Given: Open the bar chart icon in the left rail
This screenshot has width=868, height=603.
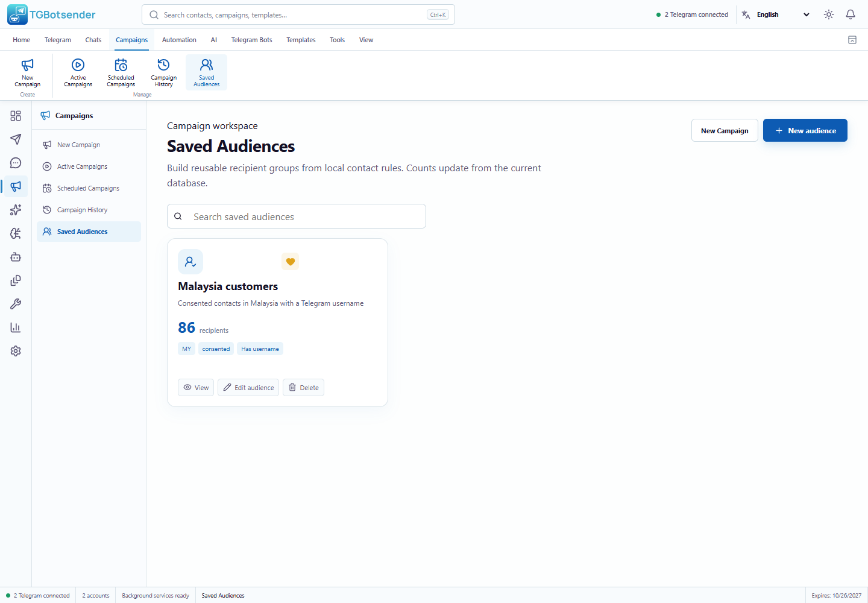Looking at the screenshot, I should (x=16, y=327).
